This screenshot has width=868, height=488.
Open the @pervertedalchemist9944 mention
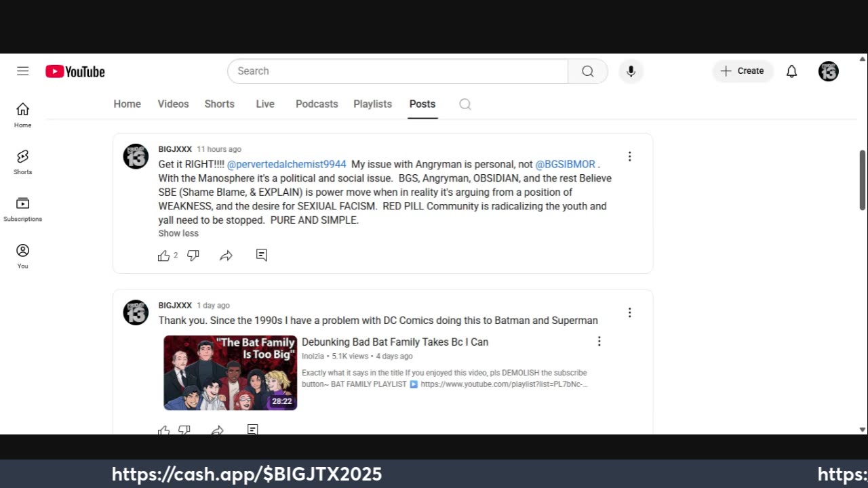pyautogui.click(x=286, y=164)
